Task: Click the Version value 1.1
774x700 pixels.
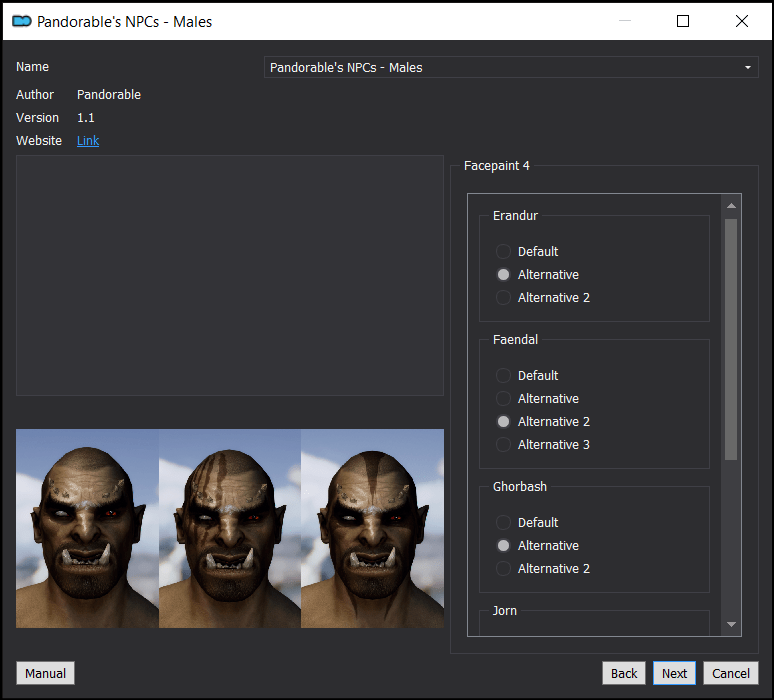Action: (85, 117)
